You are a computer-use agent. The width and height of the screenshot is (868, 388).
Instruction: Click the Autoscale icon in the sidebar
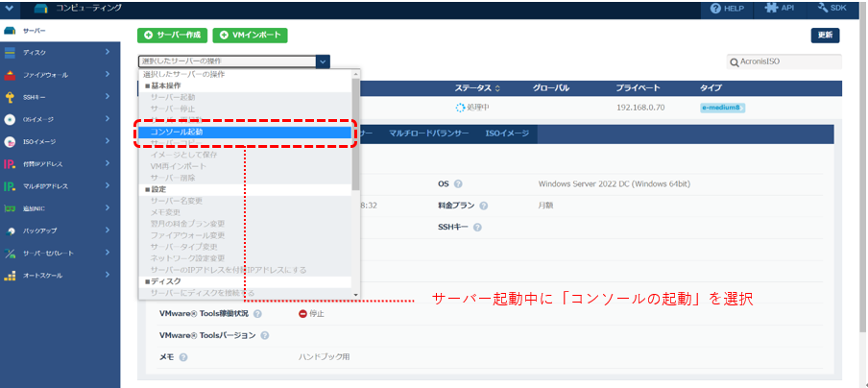(x=10, y=276)
